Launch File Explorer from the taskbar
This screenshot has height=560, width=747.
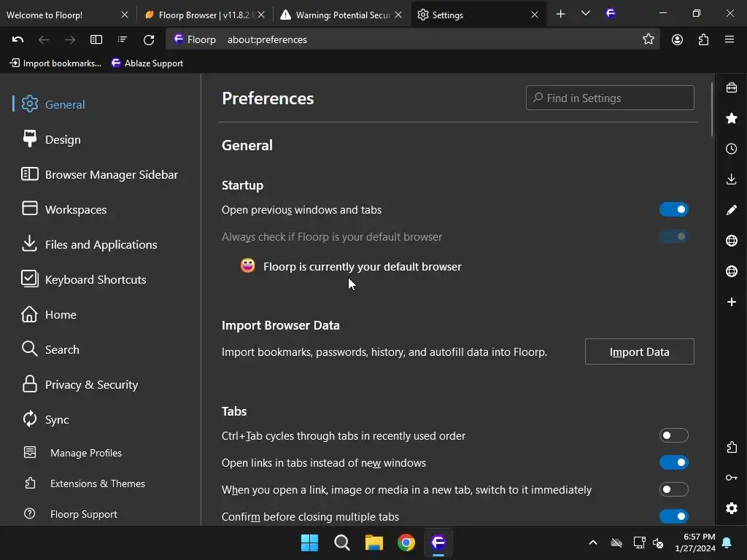(374, 542)
